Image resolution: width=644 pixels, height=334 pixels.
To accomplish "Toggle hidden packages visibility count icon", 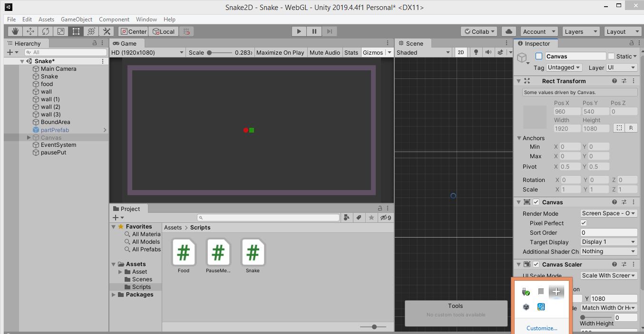I will [385, 218].
